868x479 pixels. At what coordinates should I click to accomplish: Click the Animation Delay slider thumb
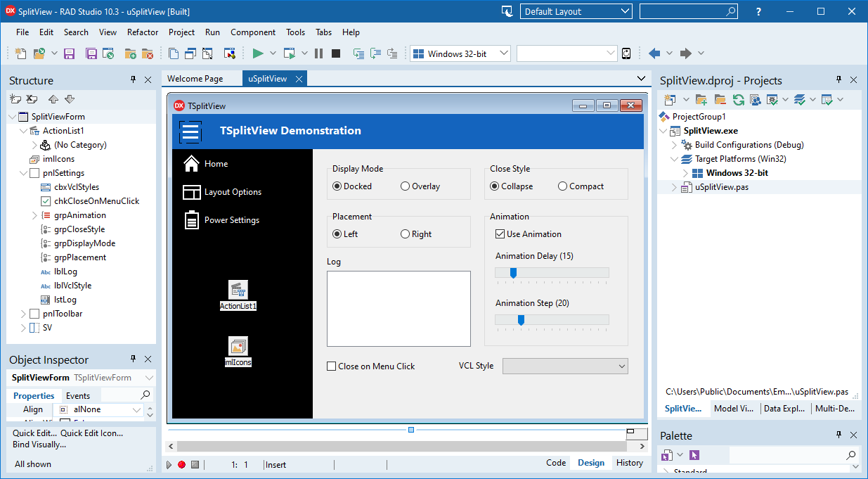click(513, 273)
